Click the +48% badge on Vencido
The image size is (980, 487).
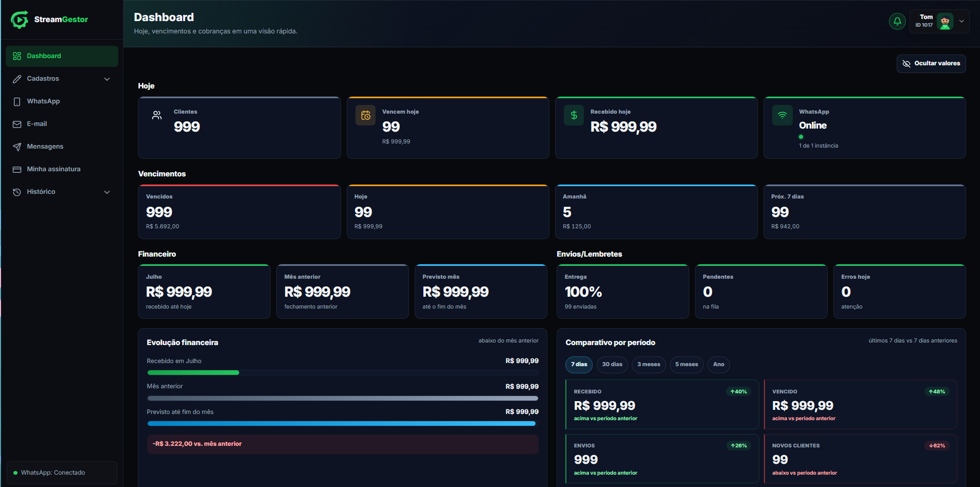click(x=937, y=392)
